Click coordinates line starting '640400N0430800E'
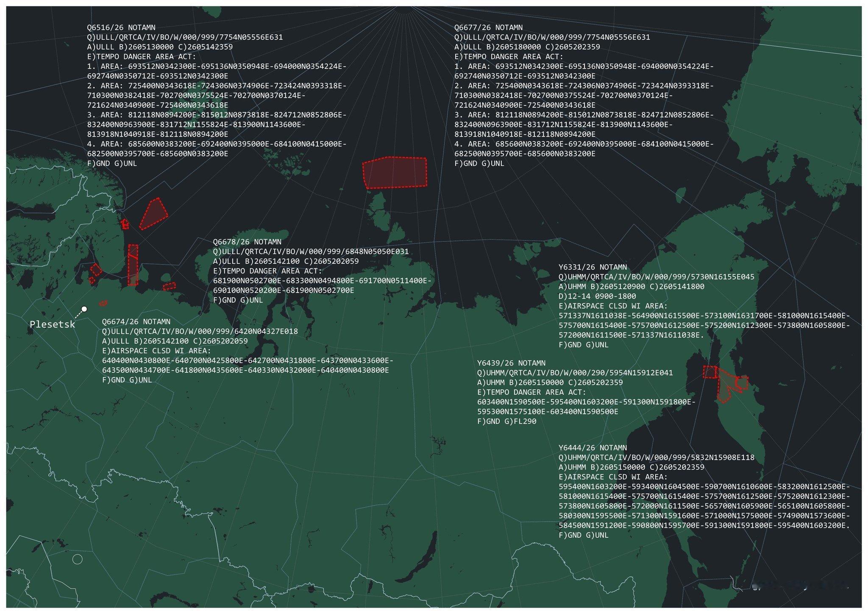This screenshot has width=868, height=614. 248,361
